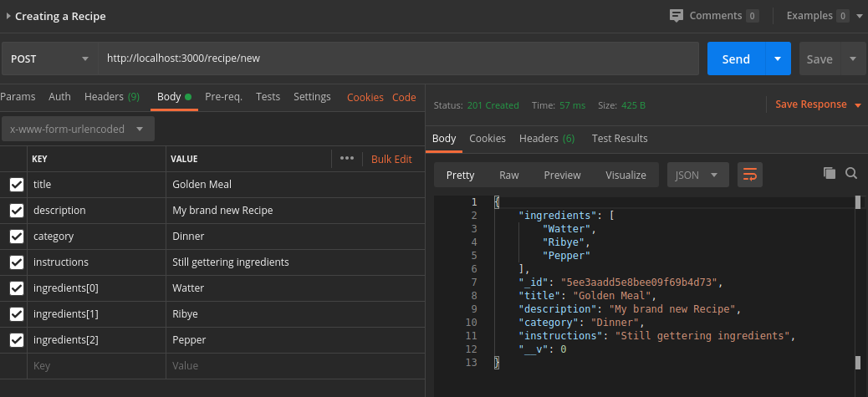
Task: Click the _id value in the JSON response
Action: [x=639, y=282]
